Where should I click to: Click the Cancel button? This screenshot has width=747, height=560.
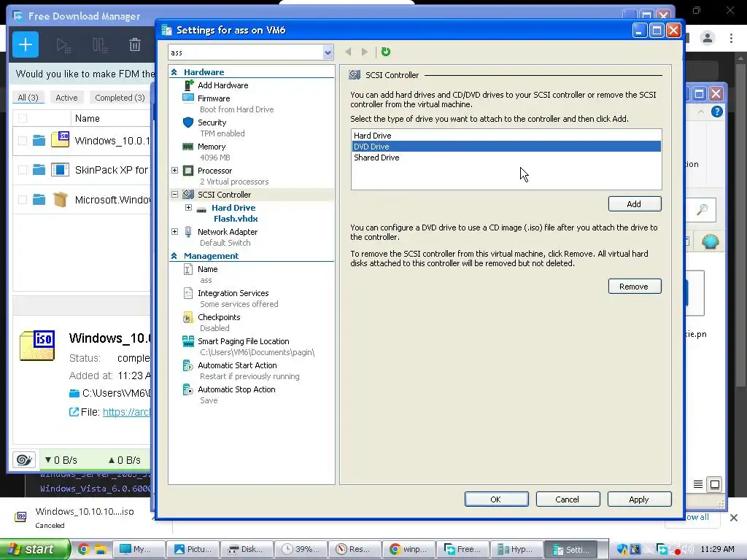click(x=568, y=499)
